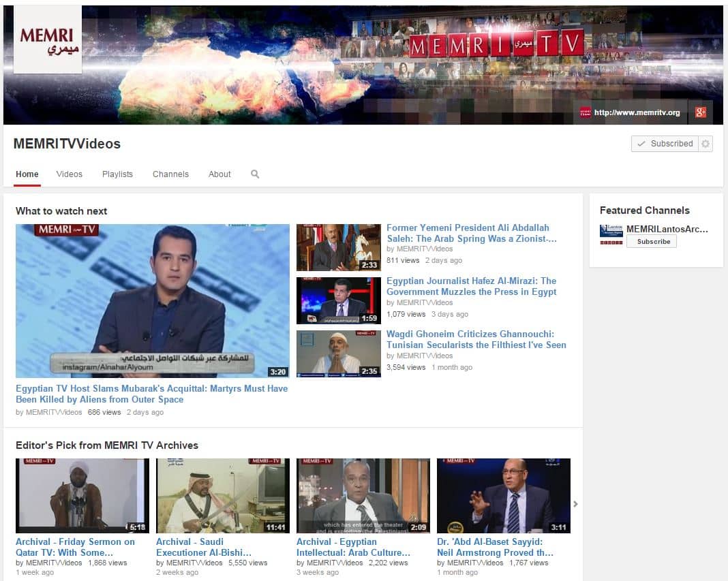Open http://www.memritv.org link in banner
728x581 pixels.
(x=637, y=112)
